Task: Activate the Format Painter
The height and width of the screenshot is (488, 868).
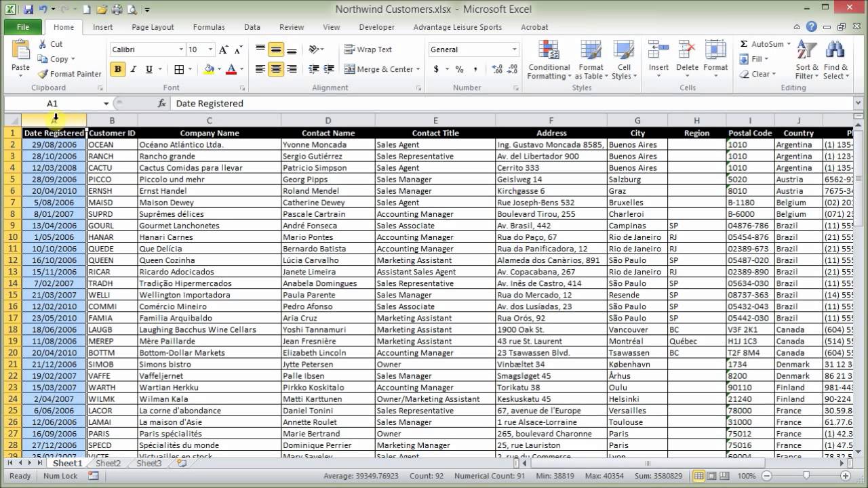Action: tap(69, 74)
